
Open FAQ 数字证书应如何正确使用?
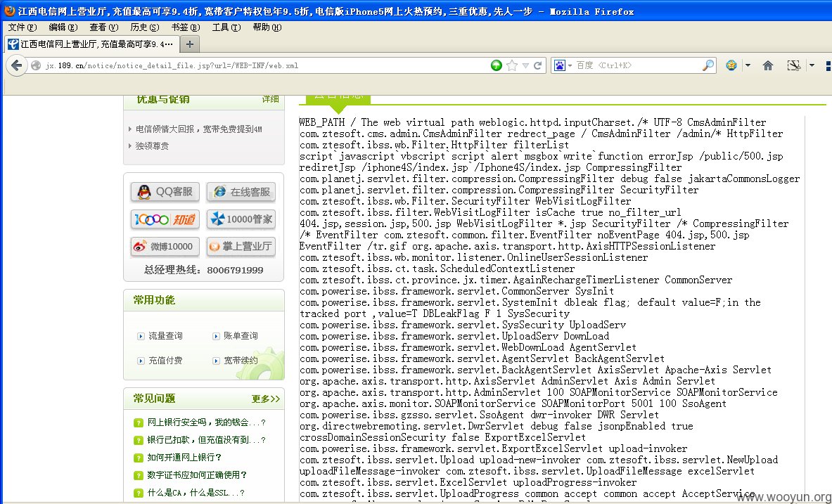pos(197,474)
